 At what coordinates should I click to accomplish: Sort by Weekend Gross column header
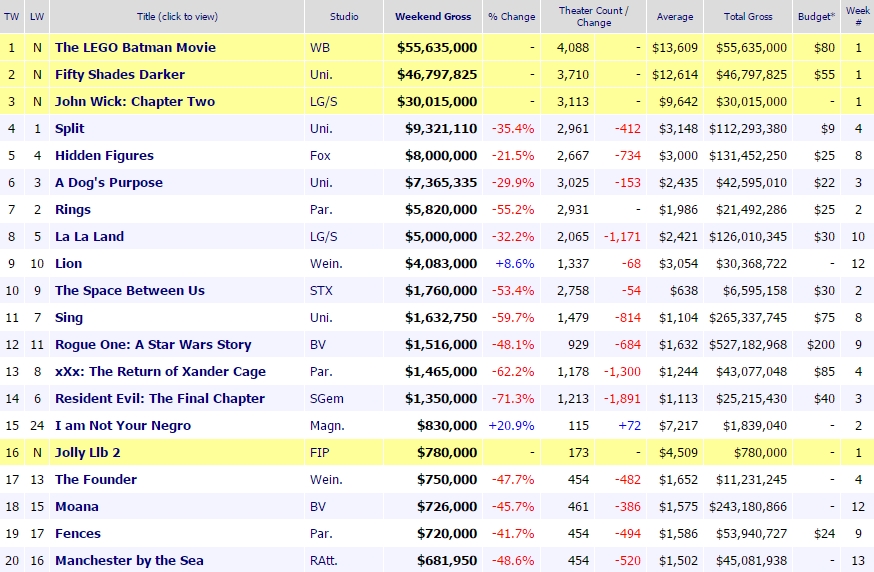click(x=433, y=17)
